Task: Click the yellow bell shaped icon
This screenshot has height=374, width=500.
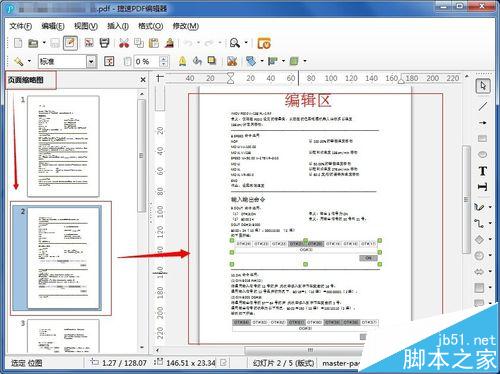Action: point(182,61)
